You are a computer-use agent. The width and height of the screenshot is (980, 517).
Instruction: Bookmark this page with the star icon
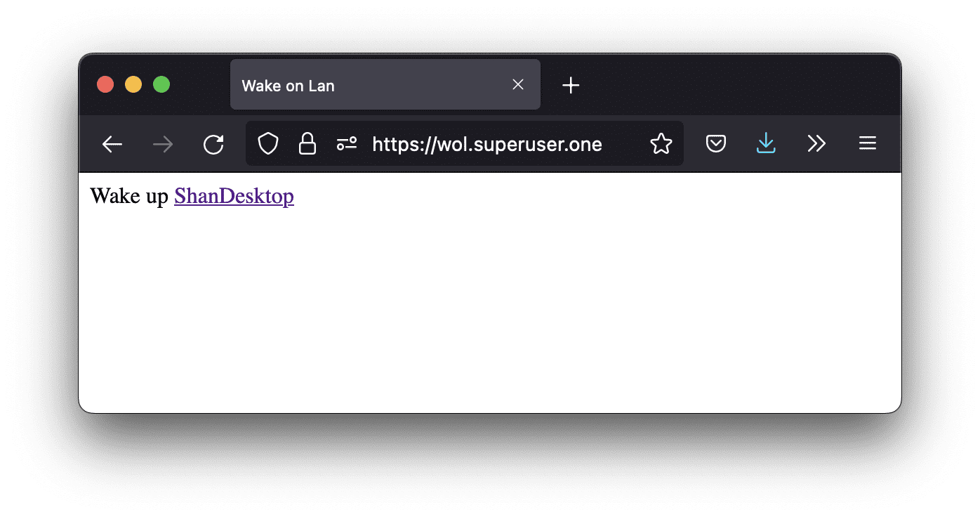pyautogui.click(x=661, y=144)
